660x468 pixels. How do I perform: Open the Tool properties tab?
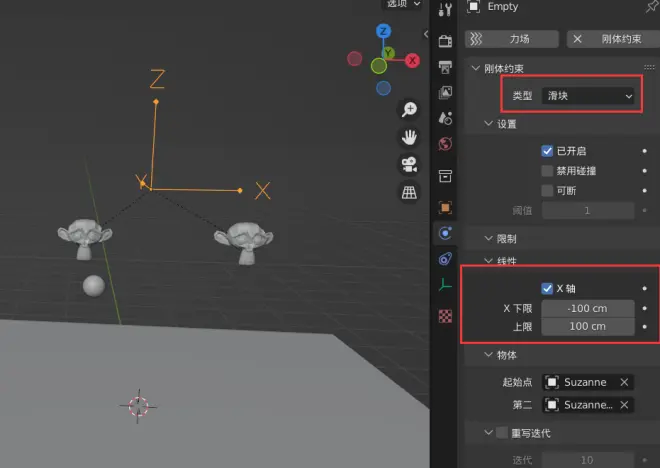coord(445,8)
